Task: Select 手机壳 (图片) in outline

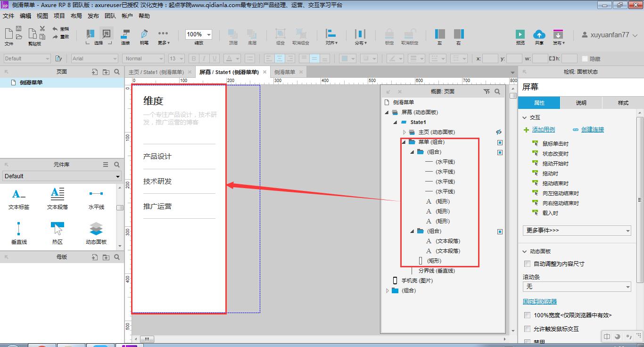Action: tap(417, 281)
